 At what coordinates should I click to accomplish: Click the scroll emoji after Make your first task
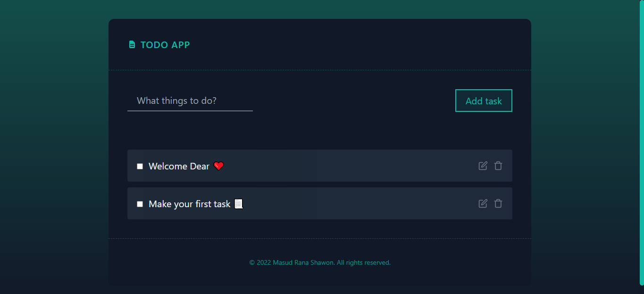click(x=238, y=203)
